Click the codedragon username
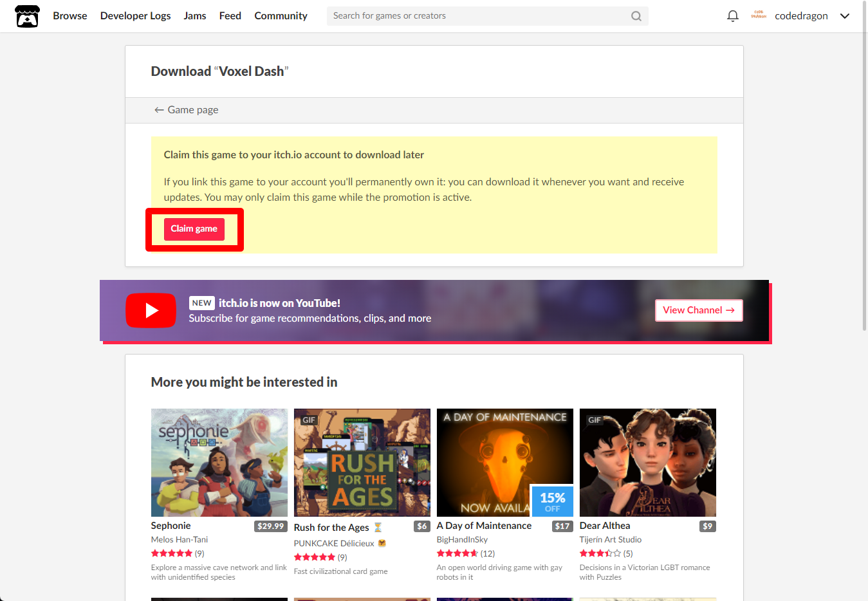Viewport: 868px width, 601px height. [x=801, y=16]
